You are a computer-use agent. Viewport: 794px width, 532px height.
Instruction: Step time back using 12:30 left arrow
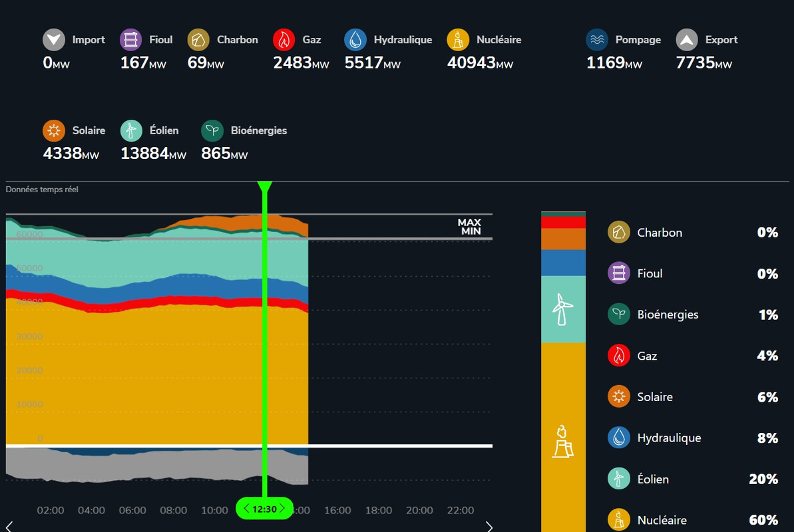(x=246, y=508)
